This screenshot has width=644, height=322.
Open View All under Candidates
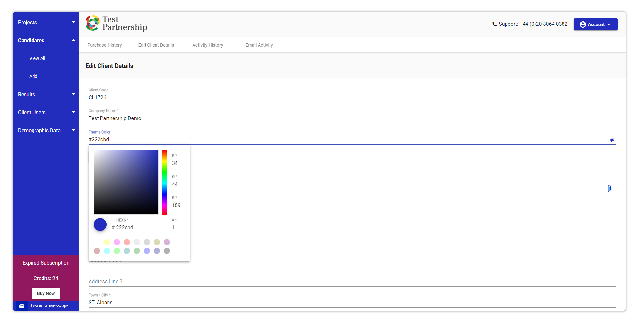click(x=37, y=58)
